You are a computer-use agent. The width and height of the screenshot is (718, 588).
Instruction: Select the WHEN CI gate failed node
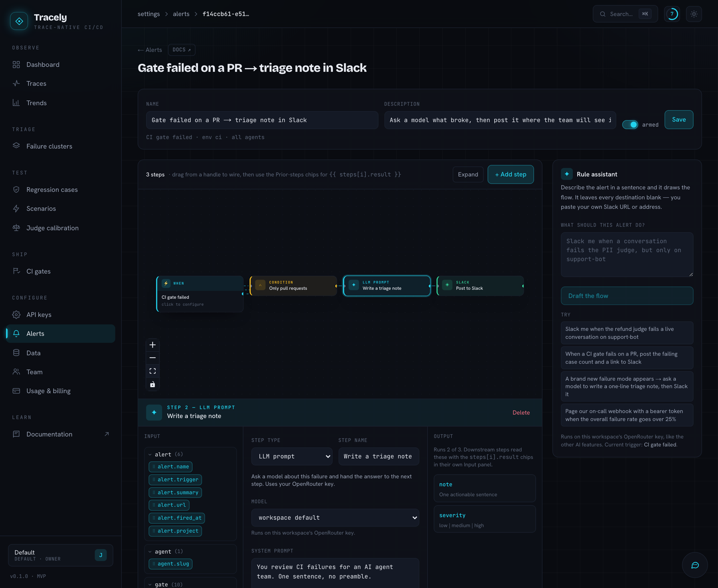[200, 294]
